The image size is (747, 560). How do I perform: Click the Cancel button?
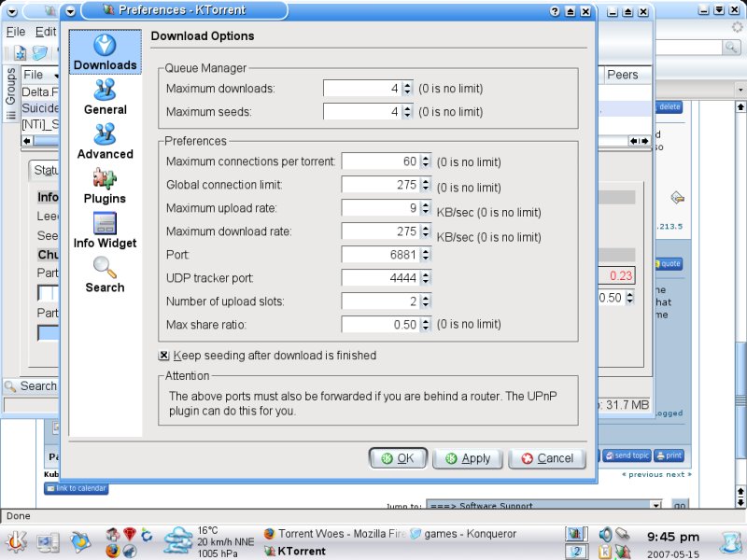547,458
